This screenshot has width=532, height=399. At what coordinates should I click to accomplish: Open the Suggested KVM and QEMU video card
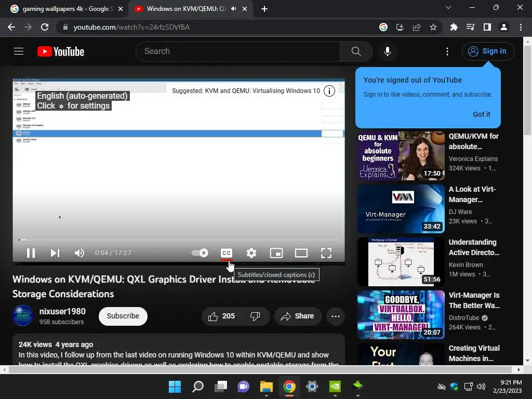point(246,91)
